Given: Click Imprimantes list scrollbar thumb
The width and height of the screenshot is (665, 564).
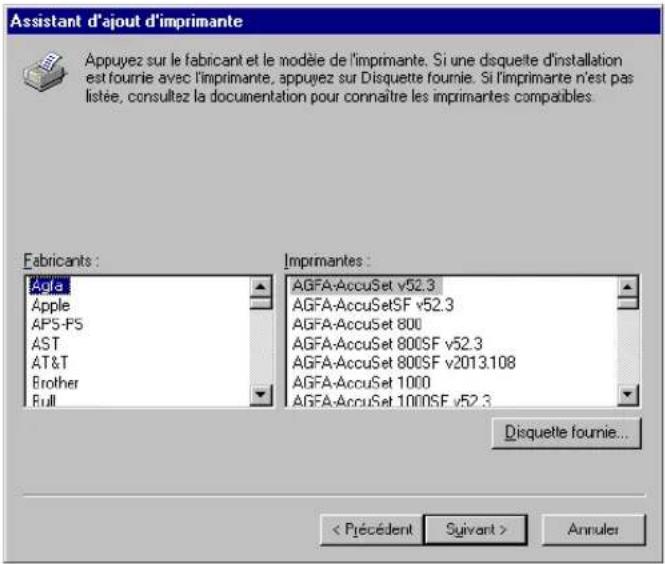Looking at the screenshot, I should [x=628, y=303].
